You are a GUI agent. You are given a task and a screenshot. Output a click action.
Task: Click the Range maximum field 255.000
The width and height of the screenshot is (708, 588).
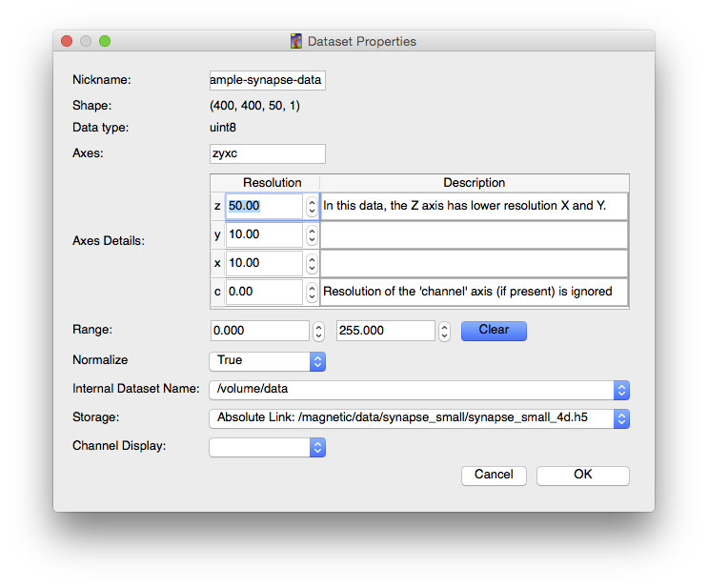(x=386, y=331)
